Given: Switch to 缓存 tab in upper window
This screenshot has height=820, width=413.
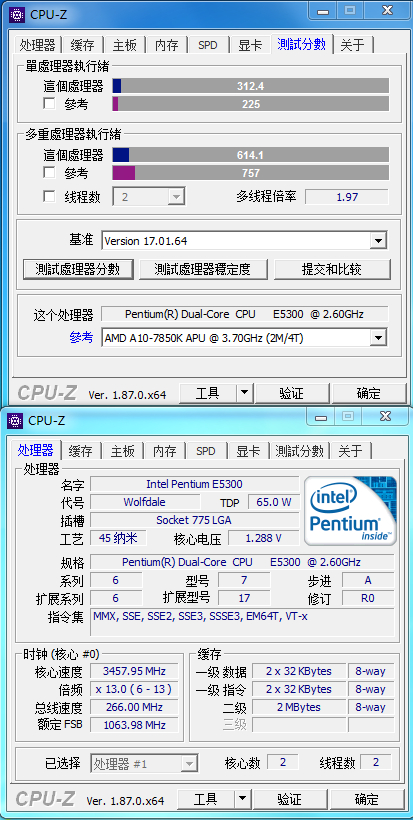Looking at the screenshot, I should (82, 45).
